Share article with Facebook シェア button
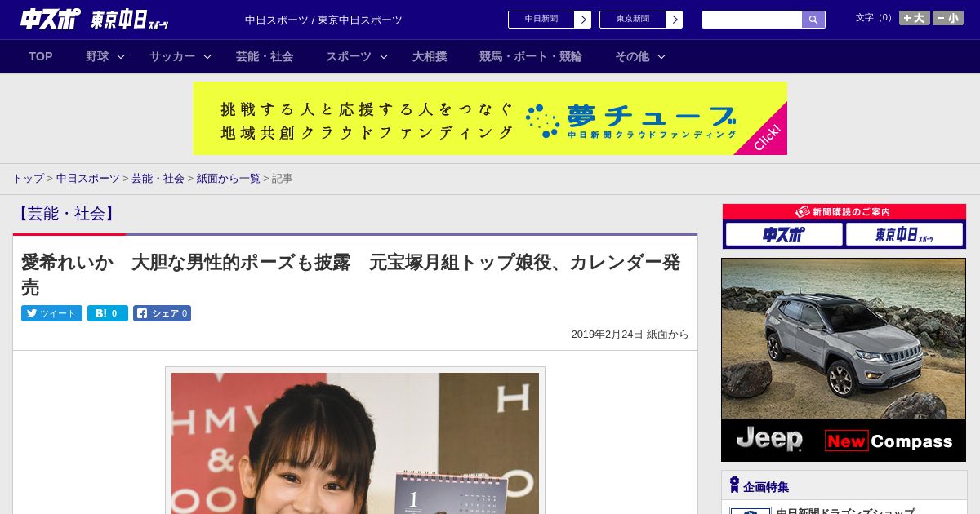The height and width of the screenshot is (514, 980). (162, 313)
